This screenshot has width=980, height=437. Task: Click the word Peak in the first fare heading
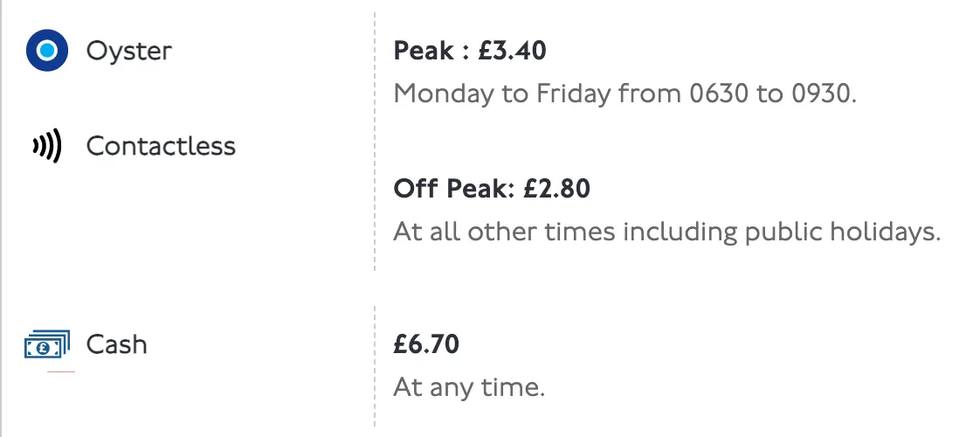tap(424, 51)
